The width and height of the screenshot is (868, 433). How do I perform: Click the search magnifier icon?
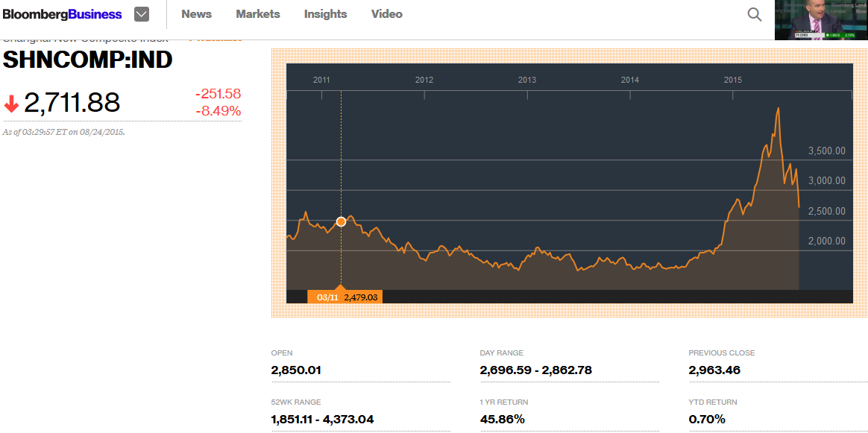tap(755, 14)
